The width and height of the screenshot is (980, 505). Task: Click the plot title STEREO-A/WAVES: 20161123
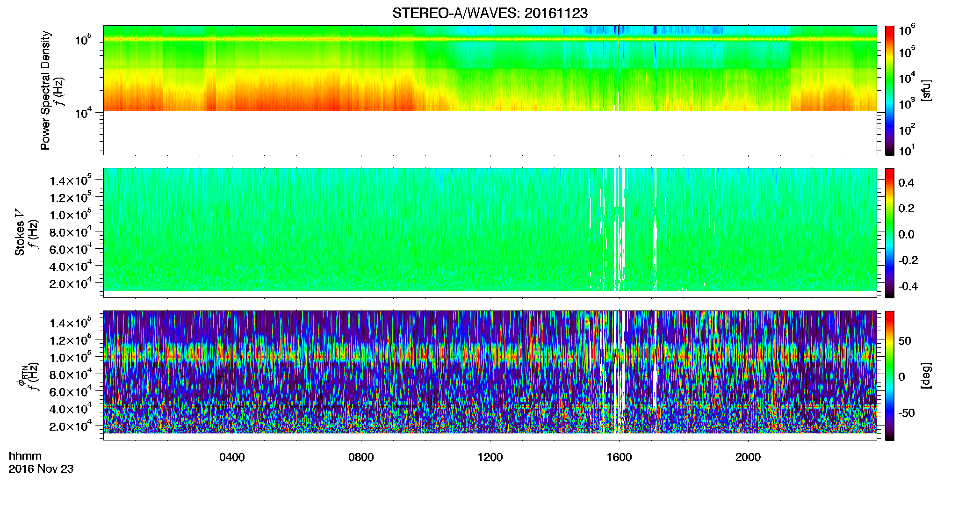tap(490, 14)
